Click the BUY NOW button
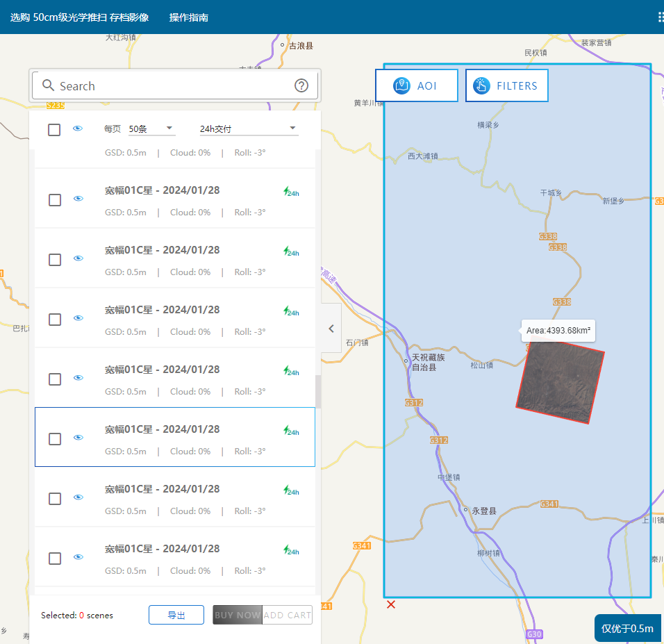This screenshot has width=664, height=644. (237, 615)
